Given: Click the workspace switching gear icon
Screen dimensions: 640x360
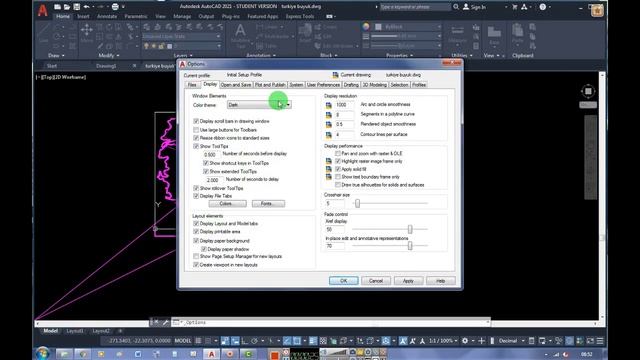Looking at the screenshot, I should pos(465,340).
